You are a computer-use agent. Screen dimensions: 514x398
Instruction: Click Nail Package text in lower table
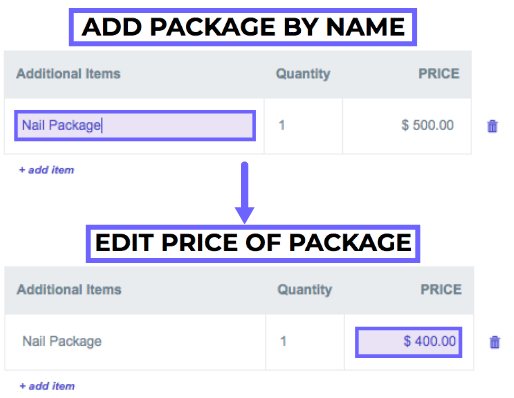[x=62, y=341]
